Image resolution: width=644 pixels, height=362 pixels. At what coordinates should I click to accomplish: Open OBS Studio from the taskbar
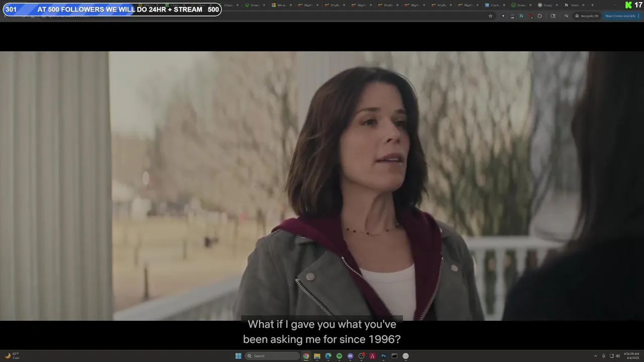pyautogui.click(x=361, y=356)
